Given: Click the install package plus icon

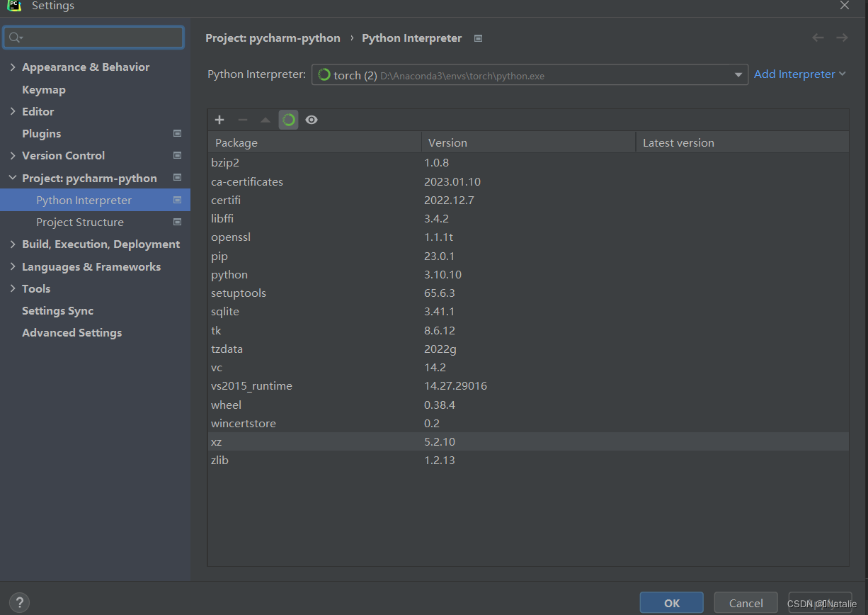Looking at the screenshot, I should click(219, 120).
